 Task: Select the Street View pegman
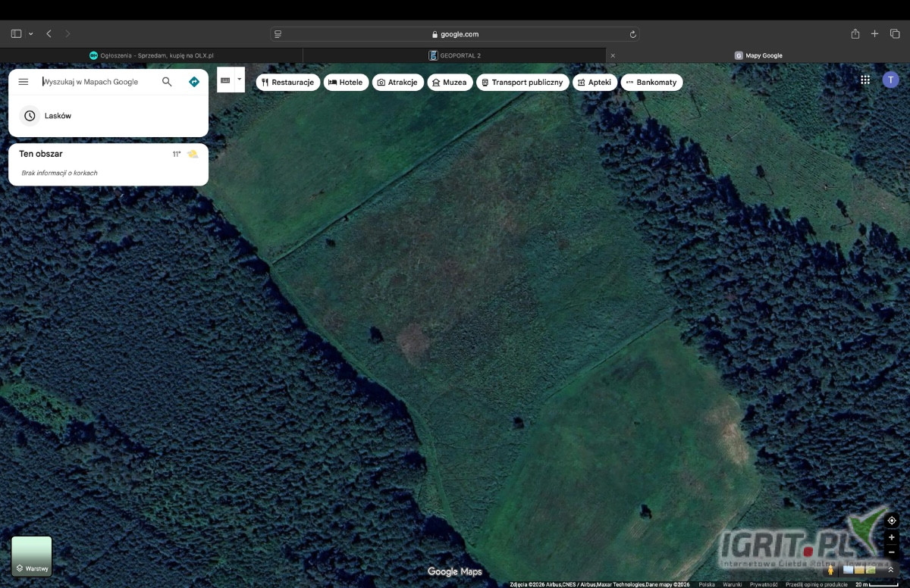coord(831,569)
